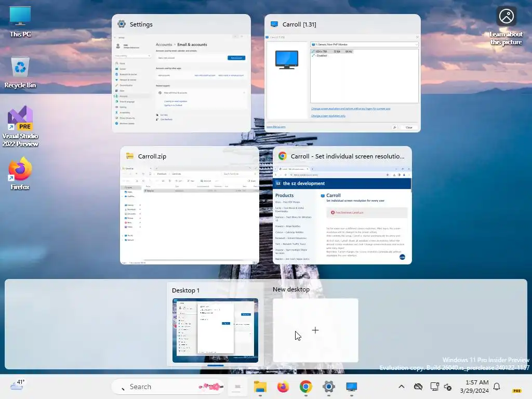Select Visual Studio 2022 Preview shortcut
The width and height of the screenshot is (532, 399).
[x=20, y=126]
